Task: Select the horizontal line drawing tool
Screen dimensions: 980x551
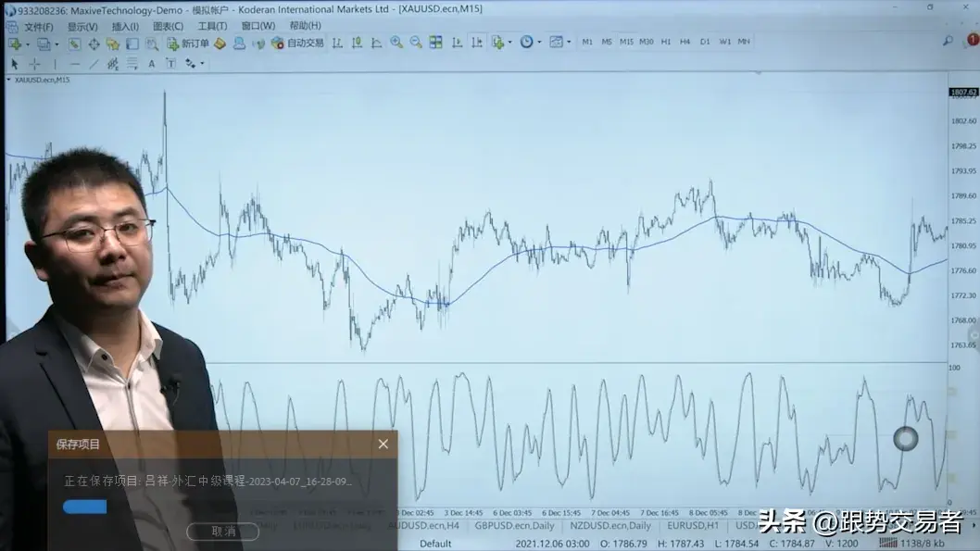Action: 75,64
